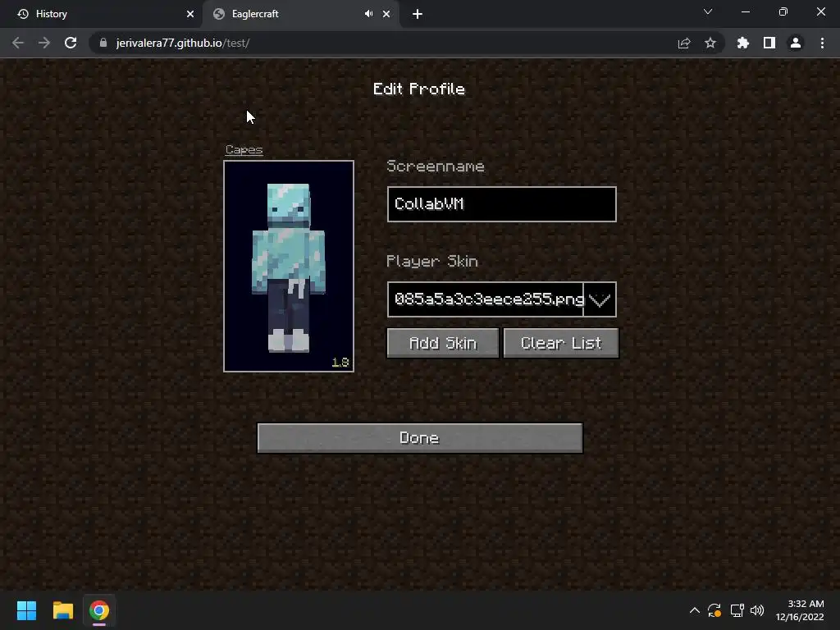The height and width of the screenshot is (630, 840).
Task: Click the Player Skin label
Action: coord(431,261)
